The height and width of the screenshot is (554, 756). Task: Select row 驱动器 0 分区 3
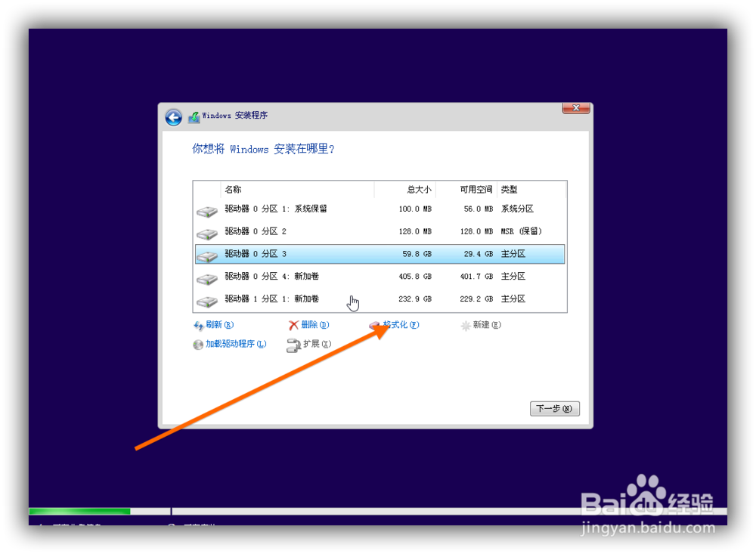(380, 254)
